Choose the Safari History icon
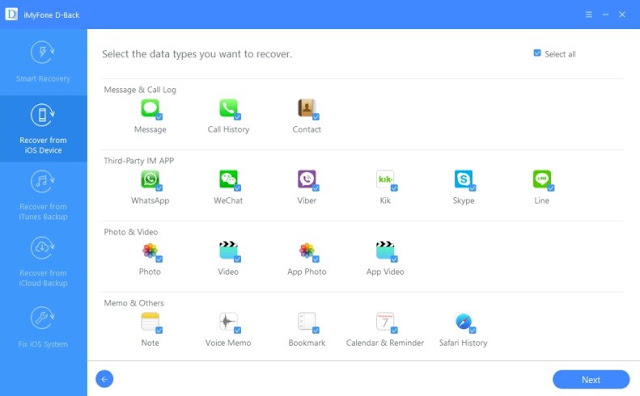 click(464, 322)
